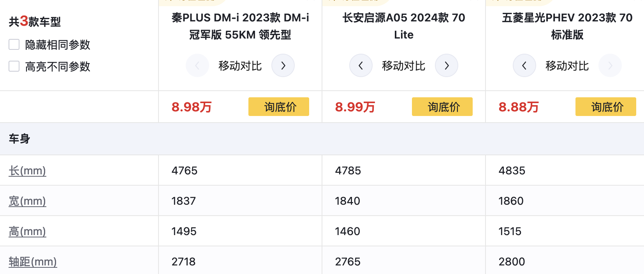Open 秦PLUS DM-i 2023款 model title
This screenshot has height=274, width=644.
click(x=240, y=26)
